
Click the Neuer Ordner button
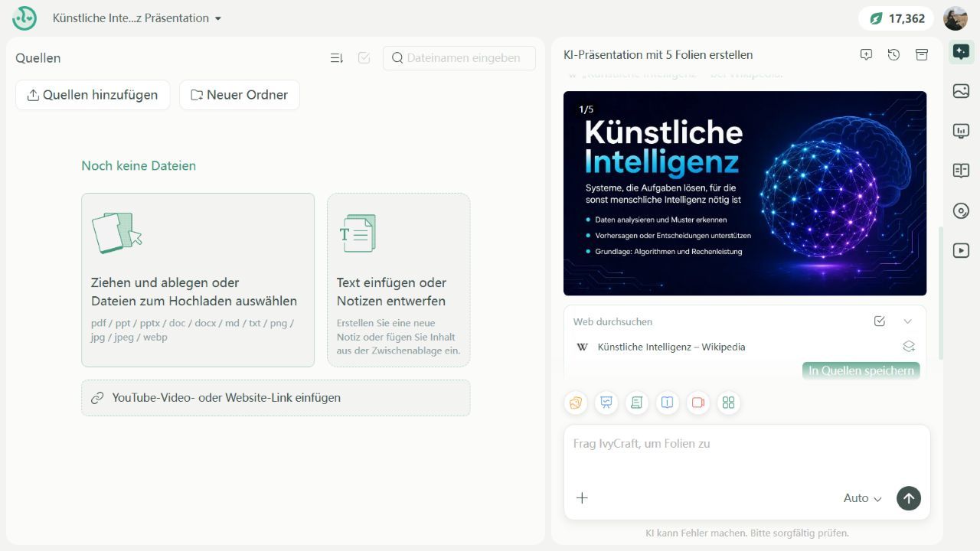pyautogui.click(x=240, y=95)
